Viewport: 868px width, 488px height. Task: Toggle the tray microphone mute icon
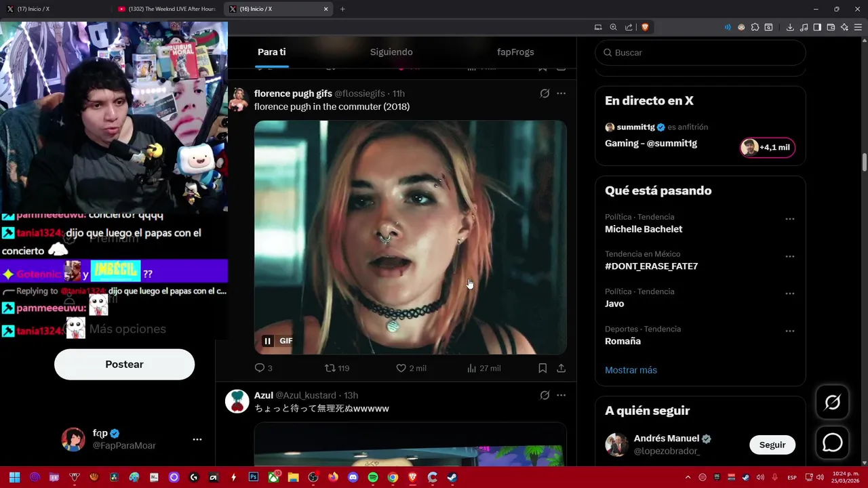[774, 477]
